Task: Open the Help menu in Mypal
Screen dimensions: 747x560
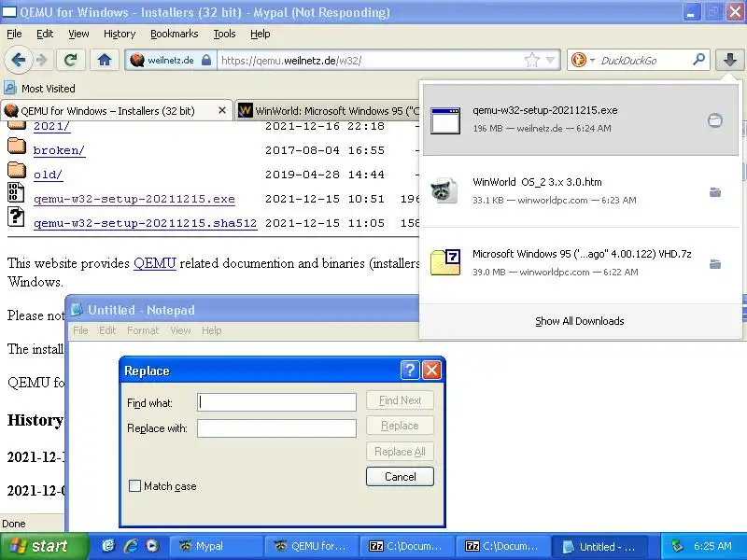Action: click(261, 34)
